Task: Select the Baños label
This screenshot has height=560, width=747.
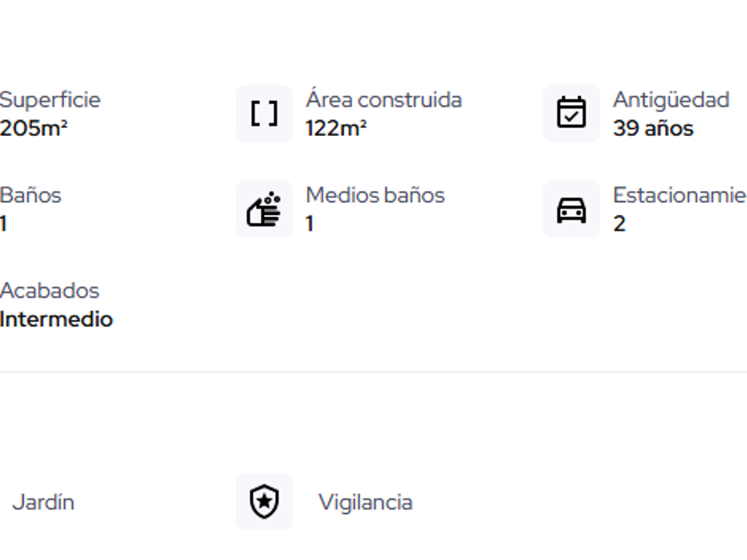Action: (x=30, y=196)
